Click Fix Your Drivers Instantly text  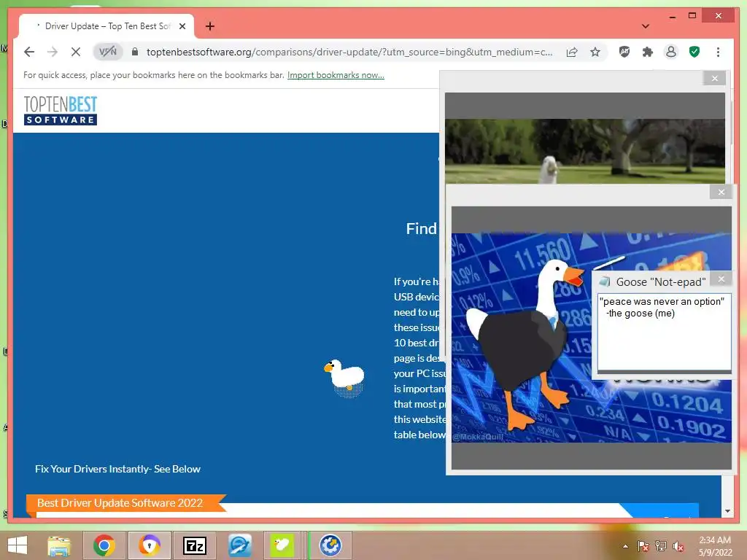pos(117,469)
